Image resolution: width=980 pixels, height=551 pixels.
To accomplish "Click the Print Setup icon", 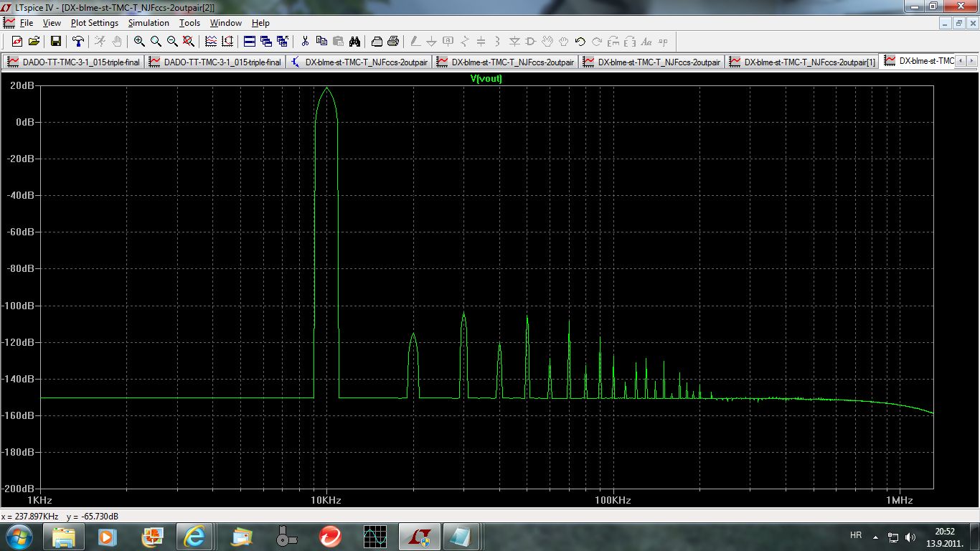I will click(x=377, y=42).
